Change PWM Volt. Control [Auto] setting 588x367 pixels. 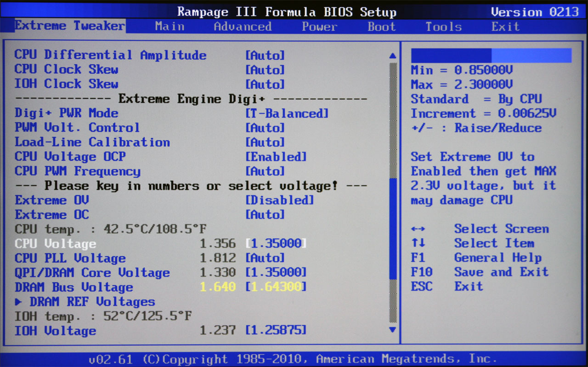coord(265,128)
